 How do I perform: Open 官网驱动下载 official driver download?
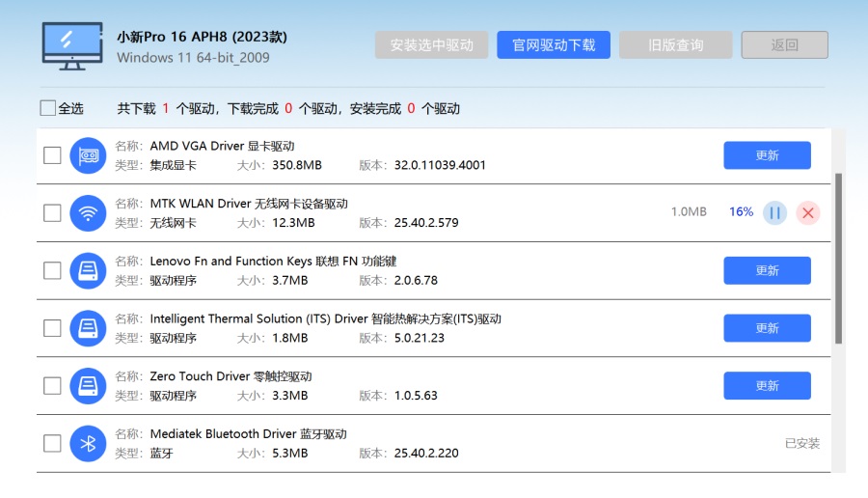554,44
